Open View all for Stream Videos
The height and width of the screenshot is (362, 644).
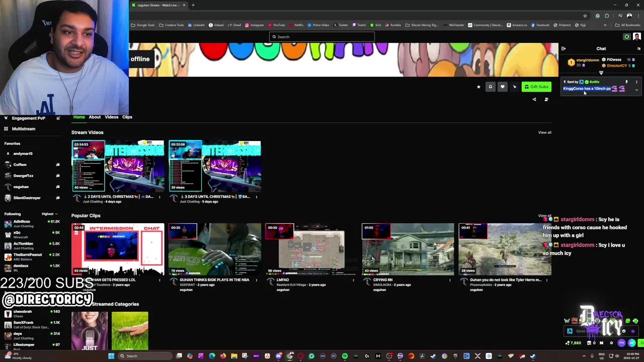coord(544,132)
